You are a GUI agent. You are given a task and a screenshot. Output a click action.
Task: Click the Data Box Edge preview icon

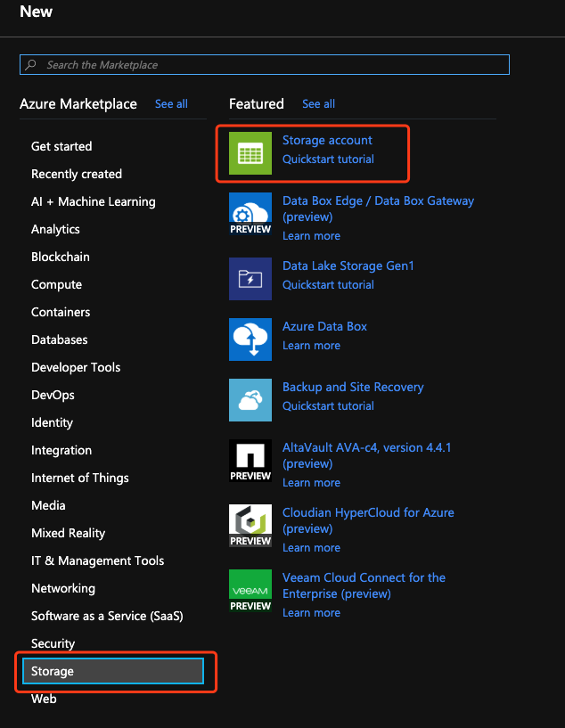tap(250, 214)
